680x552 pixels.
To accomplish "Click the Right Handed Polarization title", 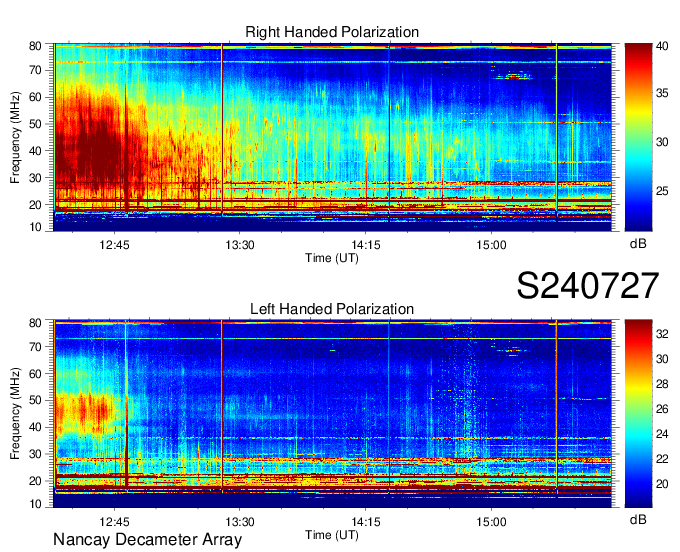I will tap(332, 32).
